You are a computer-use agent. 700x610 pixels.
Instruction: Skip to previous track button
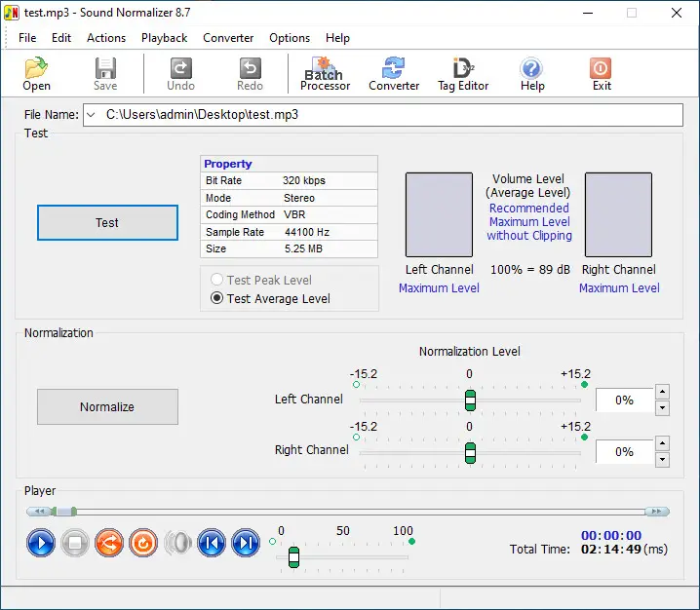(x=212, y=543)
